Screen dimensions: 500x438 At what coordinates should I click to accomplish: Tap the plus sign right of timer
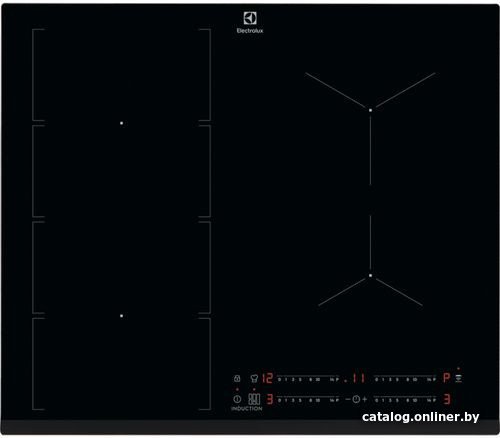[x=364, y=399]
